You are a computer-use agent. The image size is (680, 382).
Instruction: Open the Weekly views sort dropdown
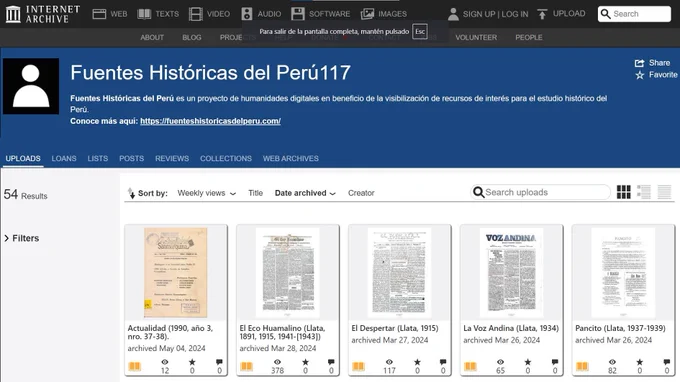[206, 193]
